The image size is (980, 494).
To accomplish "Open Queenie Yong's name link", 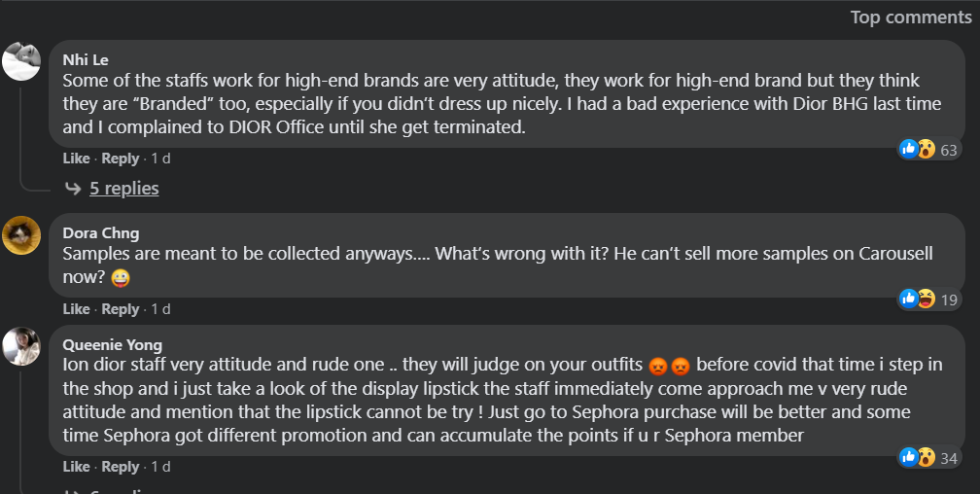I will 113,345.
